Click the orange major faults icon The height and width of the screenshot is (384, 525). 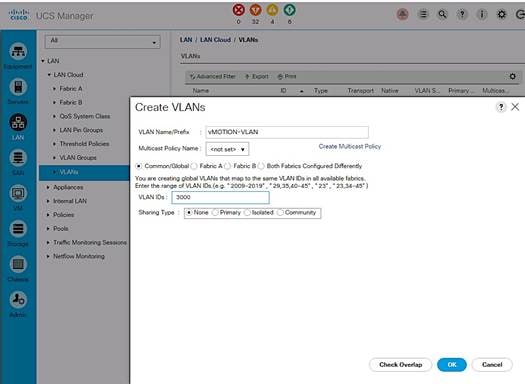255,10
